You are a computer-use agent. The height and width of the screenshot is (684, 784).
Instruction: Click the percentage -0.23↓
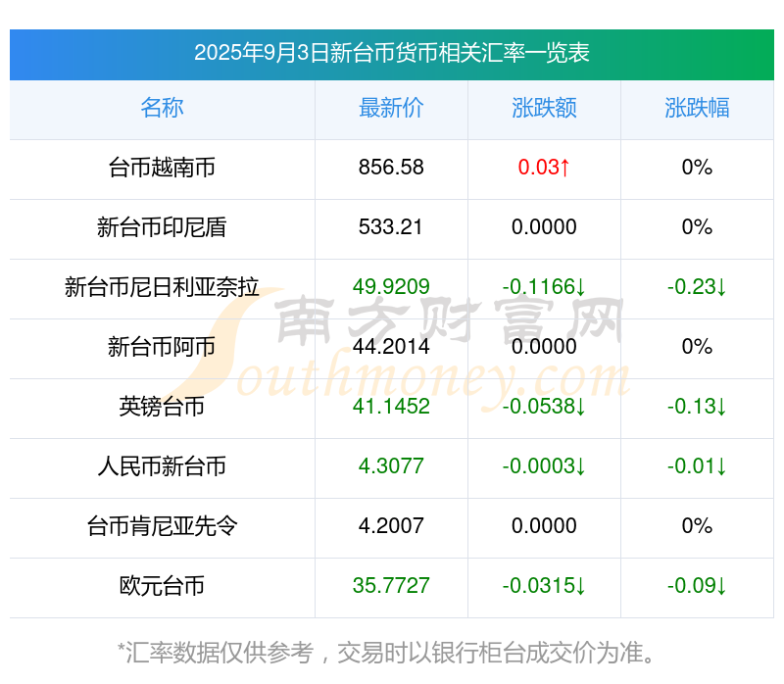pos(697,286)
